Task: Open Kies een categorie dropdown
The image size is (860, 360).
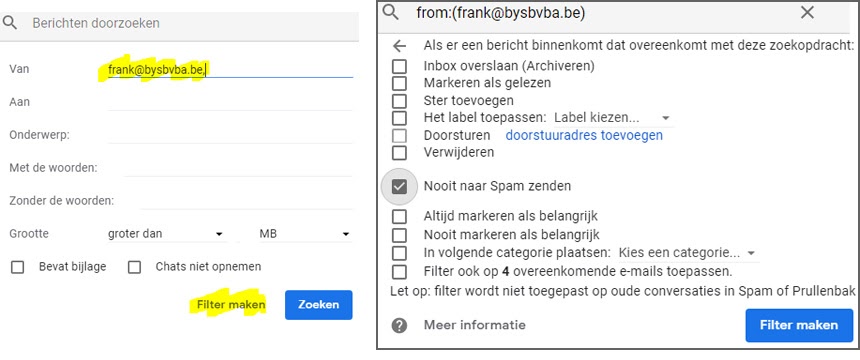Action: [687, 253]
